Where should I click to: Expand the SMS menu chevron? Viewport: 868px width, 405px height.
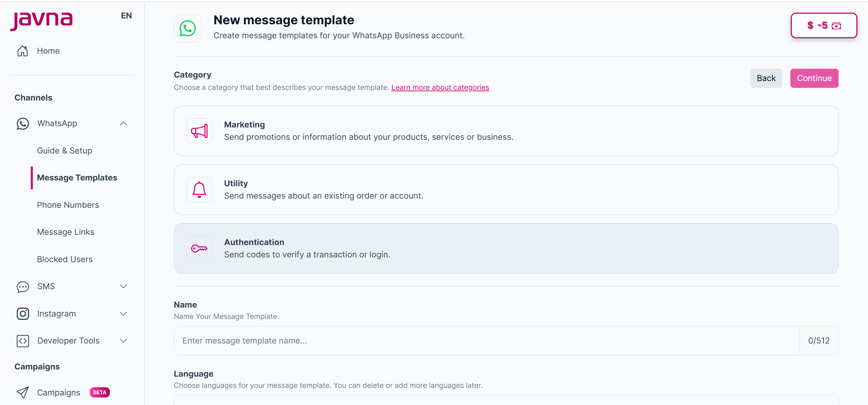click(x=123, y=286)
